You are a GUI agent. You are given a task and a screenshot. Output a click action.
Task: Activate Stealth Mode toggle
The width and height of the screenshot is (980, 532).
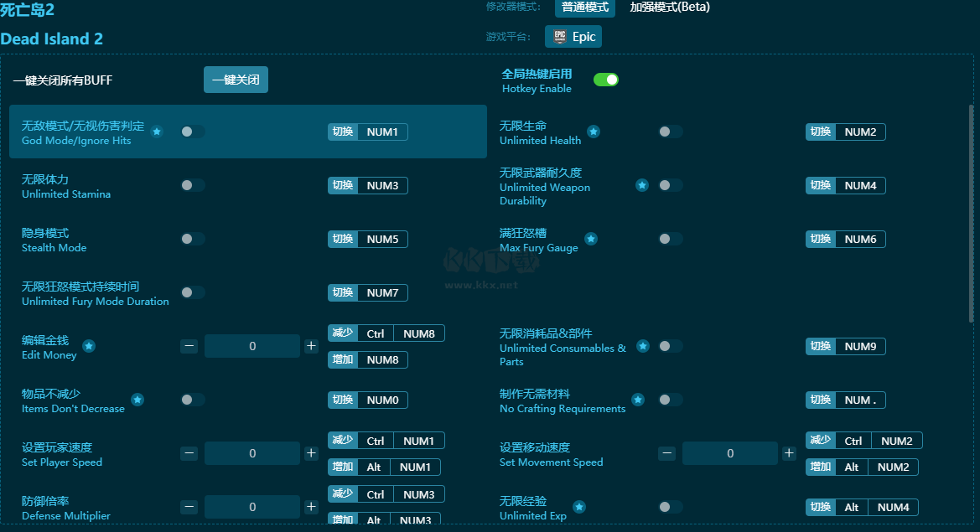click(193, 239)
